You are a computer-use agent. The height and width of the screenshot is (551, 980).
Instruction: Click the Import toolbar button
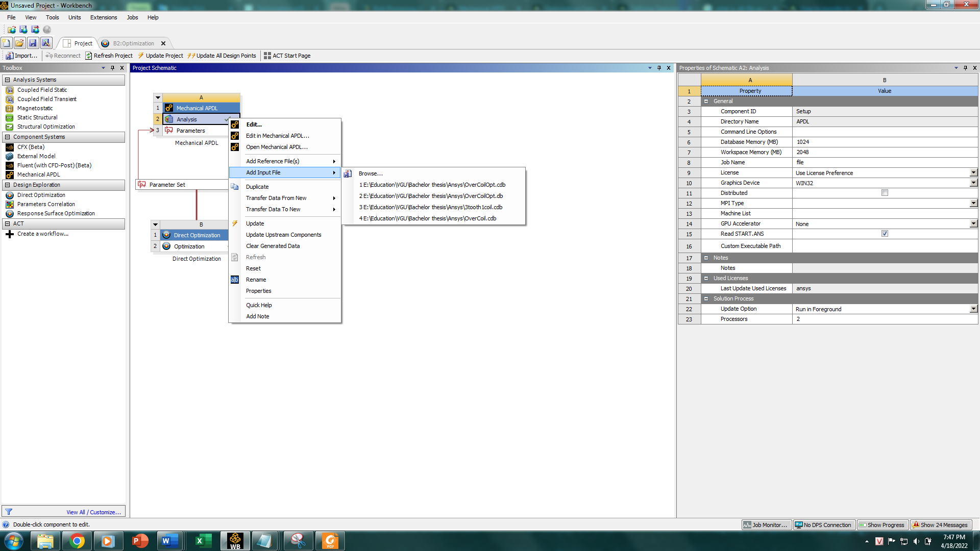click(21, 56)
